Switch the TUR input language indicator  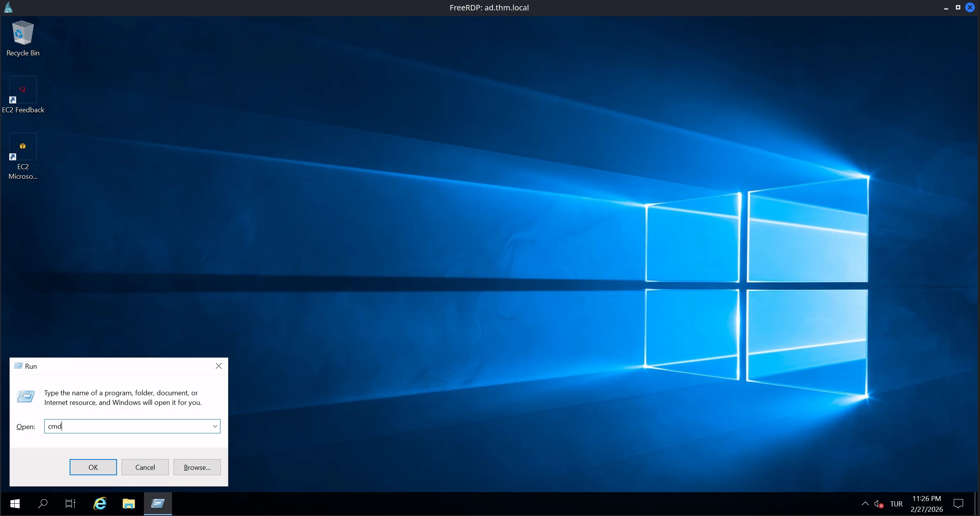pos(896,504)
